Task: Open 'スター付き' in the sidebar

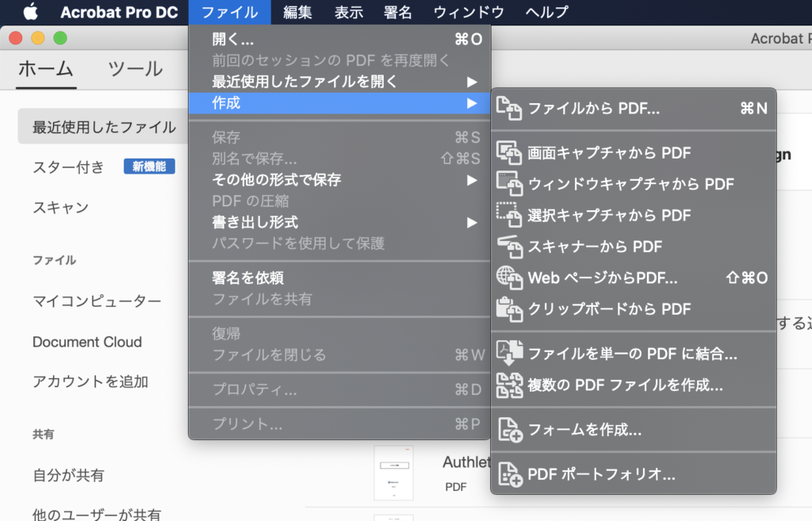Action: click(x=68, y=167)
